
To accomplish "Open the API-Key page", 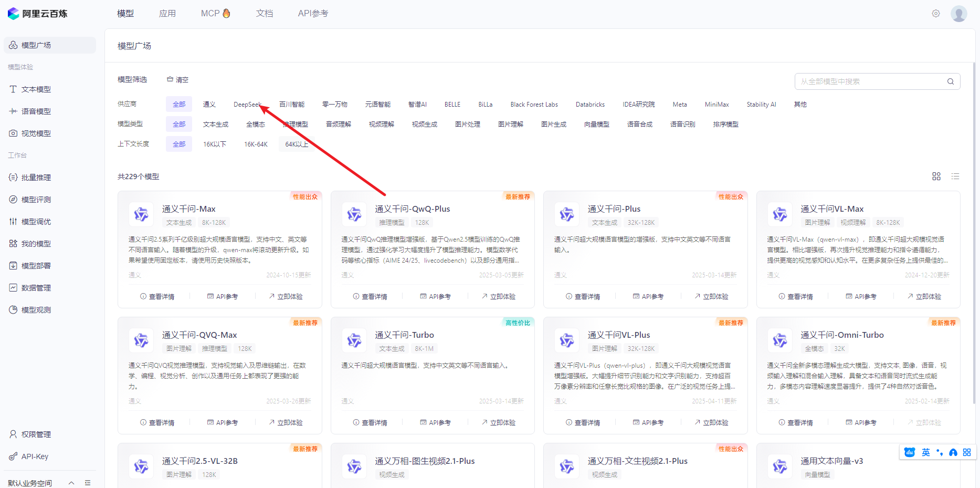I will click(35, 456).
